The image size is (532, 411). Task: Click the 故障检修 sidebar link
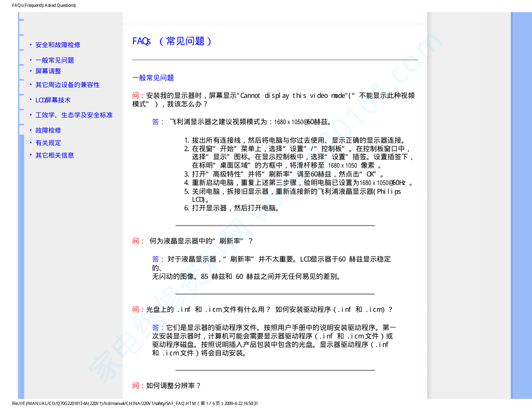[48, 130]
